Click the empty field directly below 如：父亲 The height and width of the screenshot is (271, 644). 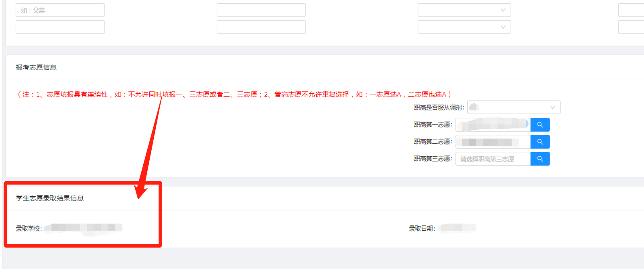point(60,27)
